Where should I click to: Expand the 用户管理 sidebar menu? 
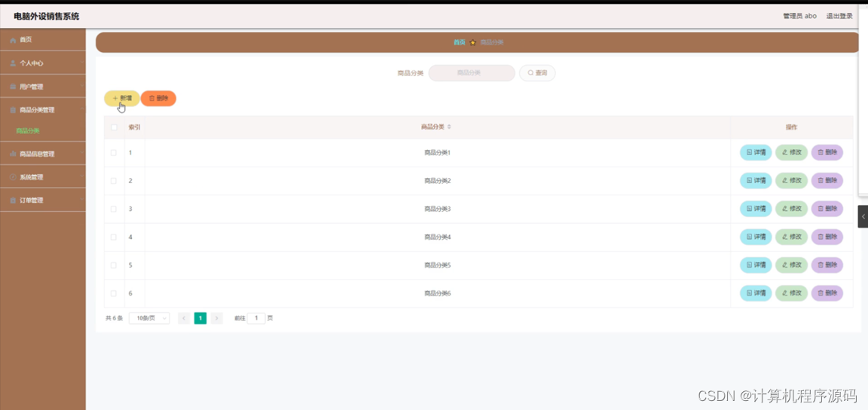click(x=43, y=87)
